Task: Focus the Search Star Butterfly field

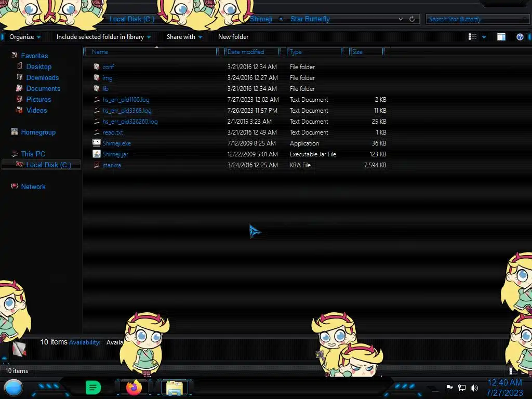Action: 476,19
